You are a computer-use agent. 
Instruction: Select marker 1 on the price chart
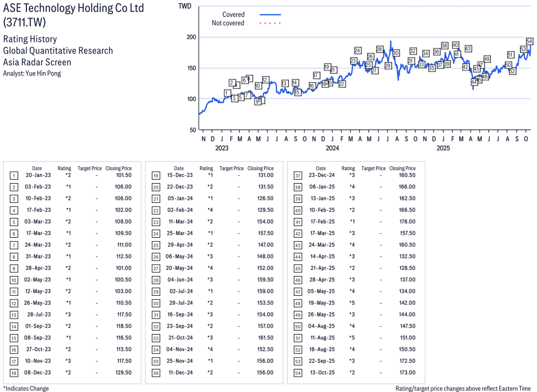tap(227, 93)
